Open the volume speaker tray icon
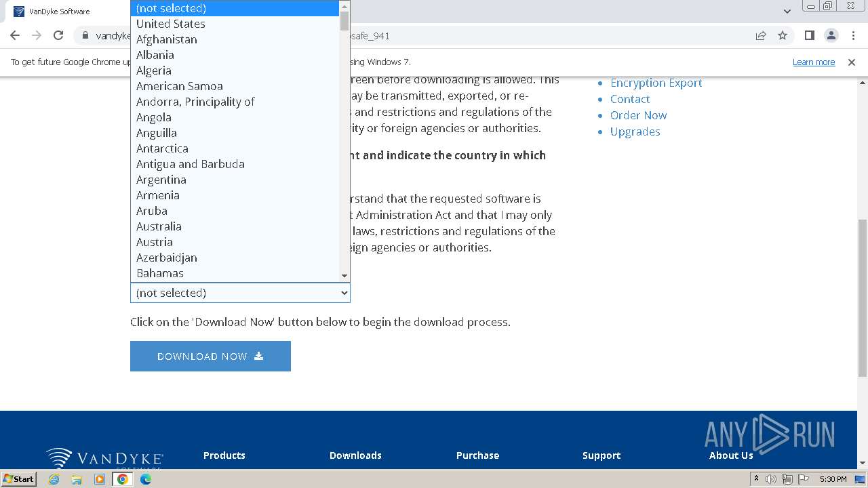 click(771, 479)
